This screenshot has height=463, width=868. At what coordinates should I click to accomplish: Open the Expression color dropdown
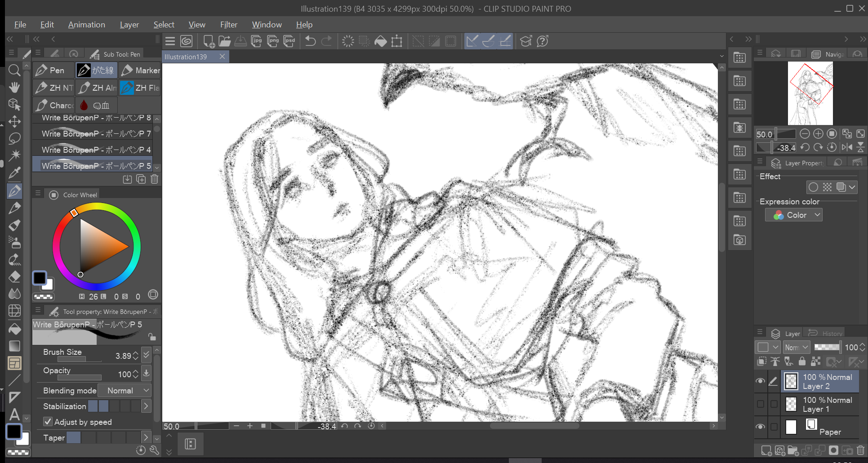(x=794, y=215)
